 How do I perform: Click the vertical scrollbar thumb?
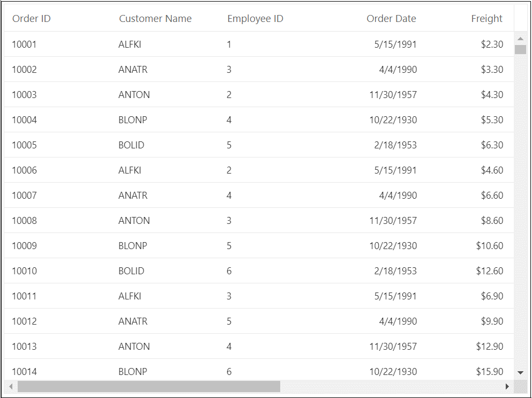coord(520,50)
